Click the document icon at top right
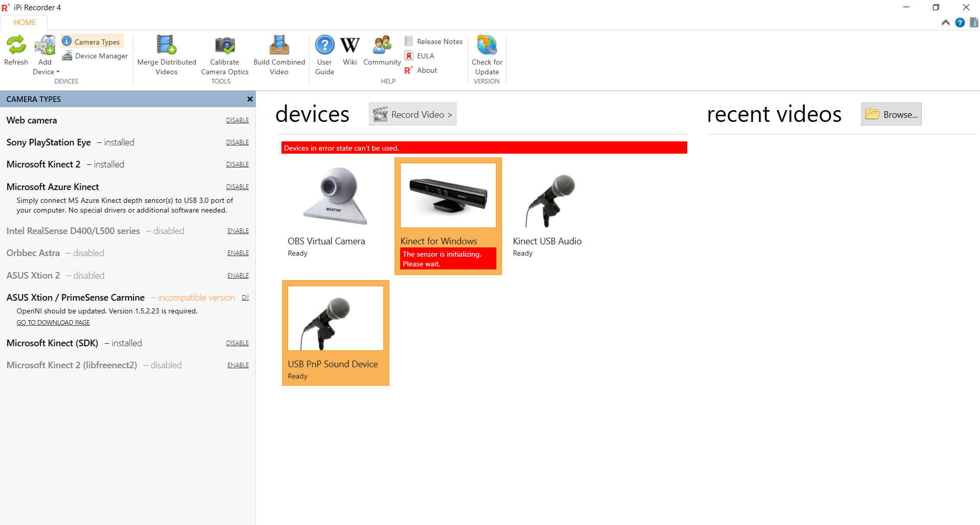The height and width of the screenshot is (525, 980). (974, 23)
